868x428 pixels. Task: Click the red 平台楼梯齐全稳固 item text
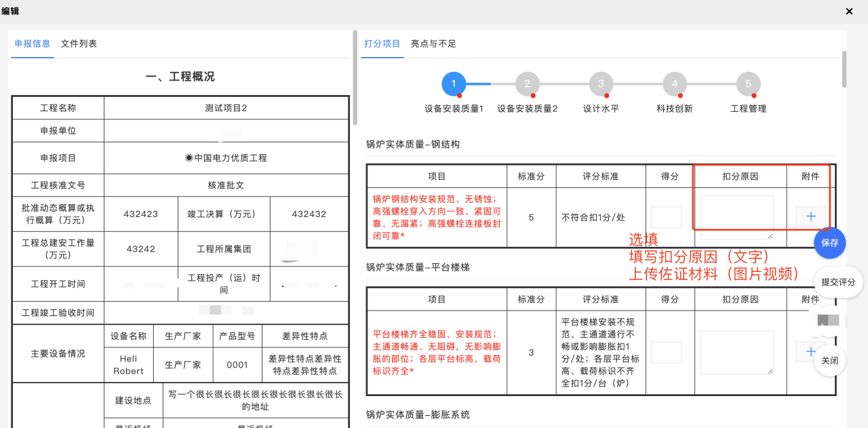pyautogui.click(x=437, y=353)
